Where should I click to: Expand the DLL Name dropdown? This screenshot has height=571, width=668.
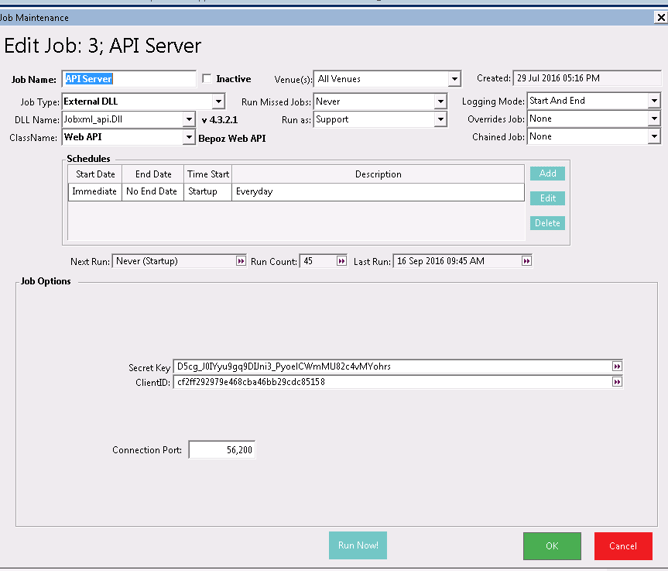[x=190, y=120]
